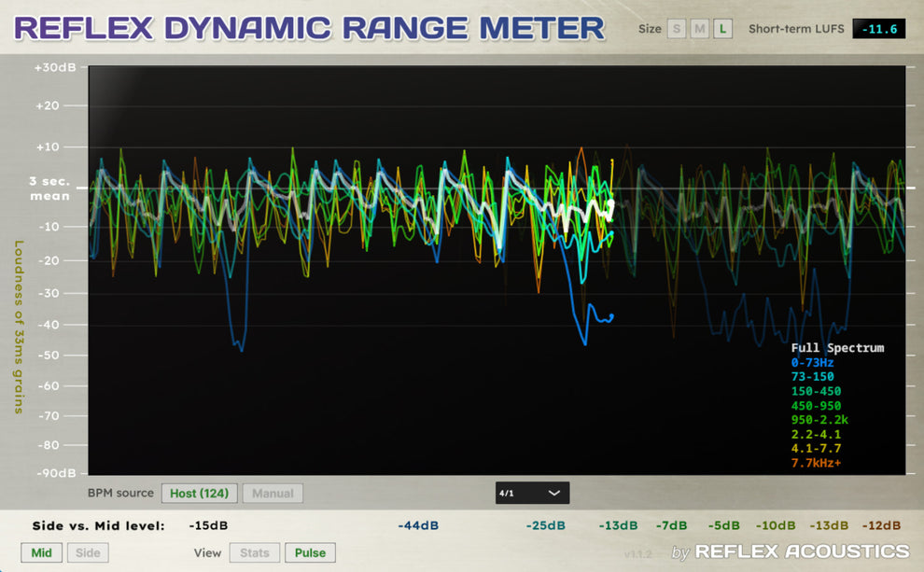Screen dimensions: 924x572
Task: Select the 950-2.2k legend entry
Action: coord(819,419)
